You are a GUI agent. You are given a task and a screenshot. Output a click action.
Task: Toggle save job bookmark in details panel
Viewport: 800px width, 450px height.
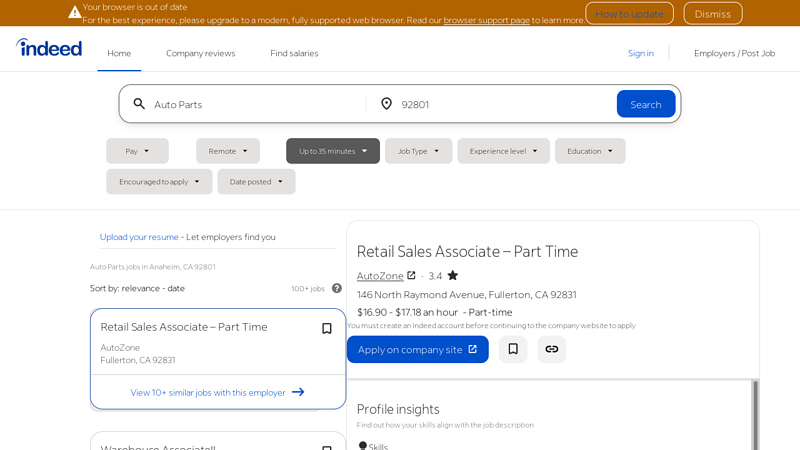pyautogui.click(x=513, y=349)
